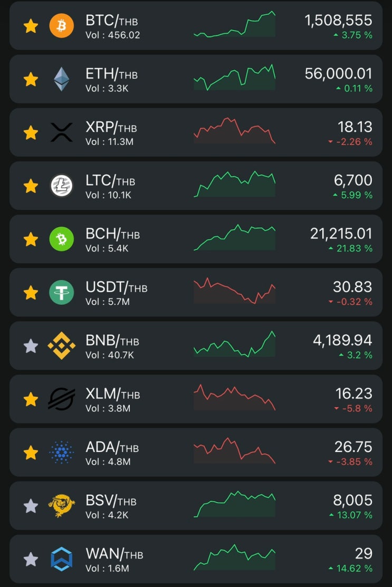Screen dimensions: 392x587
Task: Click the Bitcoin coin icon
Action: point(62,26)
